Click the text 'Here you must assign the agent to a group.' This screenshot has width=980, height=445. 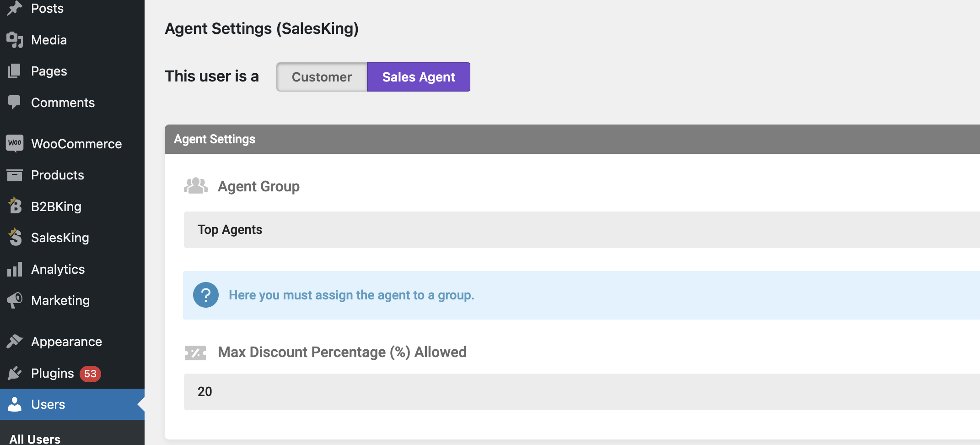pyautogui.click(x=351, y=295)
